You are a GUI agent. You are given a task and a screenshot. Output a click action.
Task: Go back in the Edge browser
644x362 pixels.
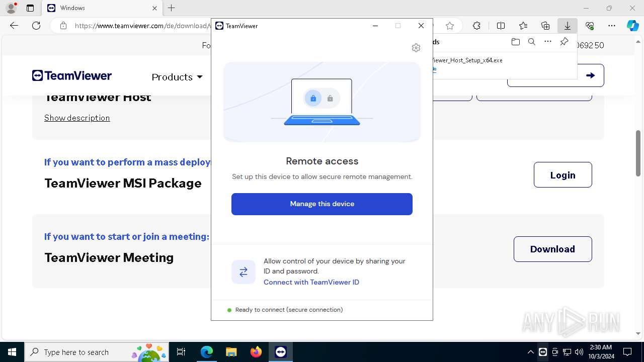(x=14, y=26)
